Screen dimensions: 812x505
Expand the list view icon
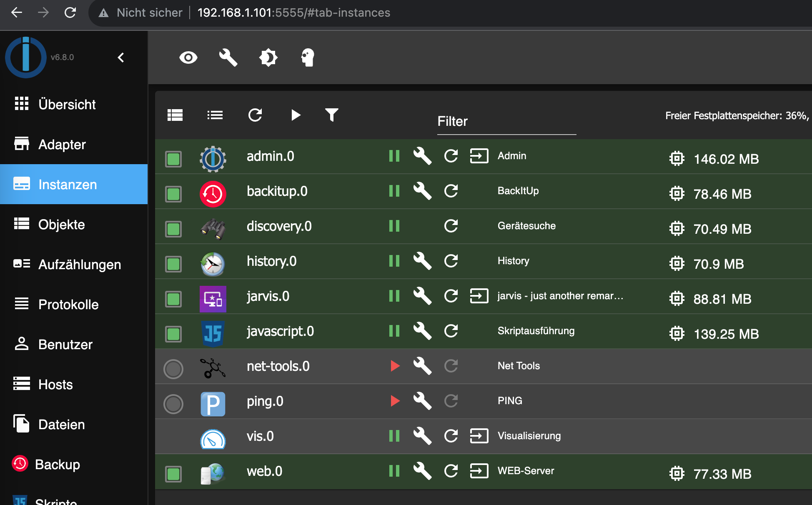(215, 115)
